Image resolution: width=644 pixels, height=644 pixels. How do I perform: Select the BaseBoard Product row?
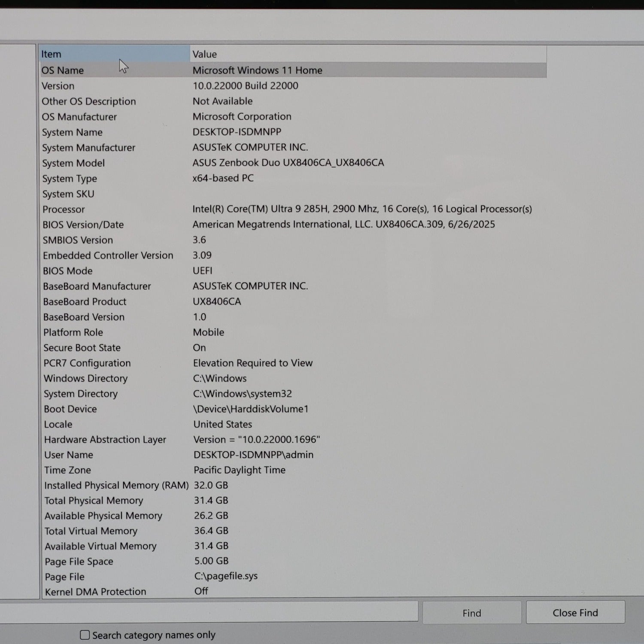[x=85, y=302]
